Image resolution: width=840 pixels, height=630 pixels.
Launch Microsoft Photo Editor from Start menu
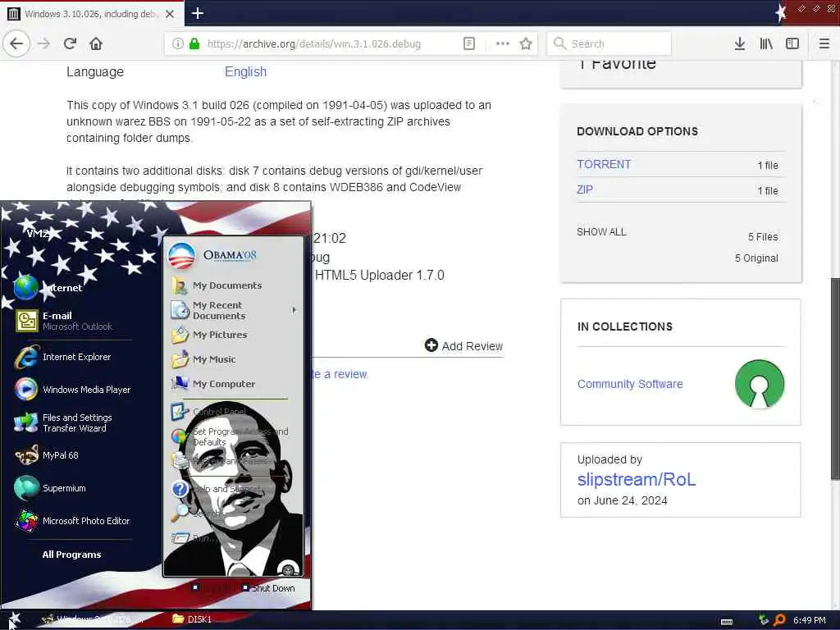coord(72,521)
